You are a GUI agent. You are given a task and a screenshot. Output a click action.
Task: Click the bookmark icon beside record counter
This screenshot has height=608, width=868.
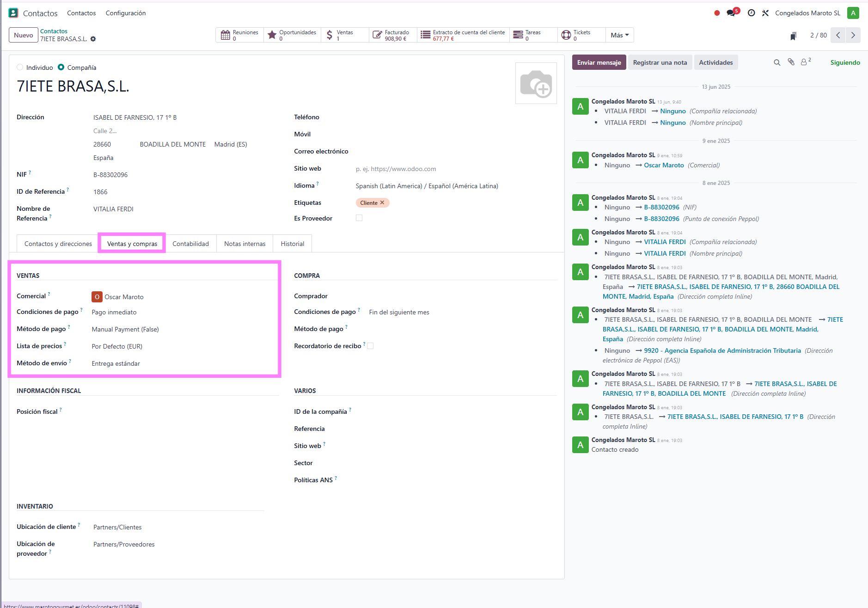[x=793, y=36]
